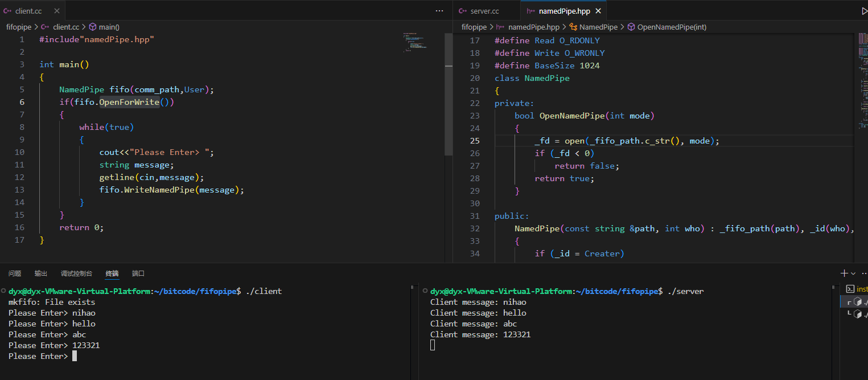Select the second split terminal entry icon
This screenshot has width=868, height=380.
(858, 314)
